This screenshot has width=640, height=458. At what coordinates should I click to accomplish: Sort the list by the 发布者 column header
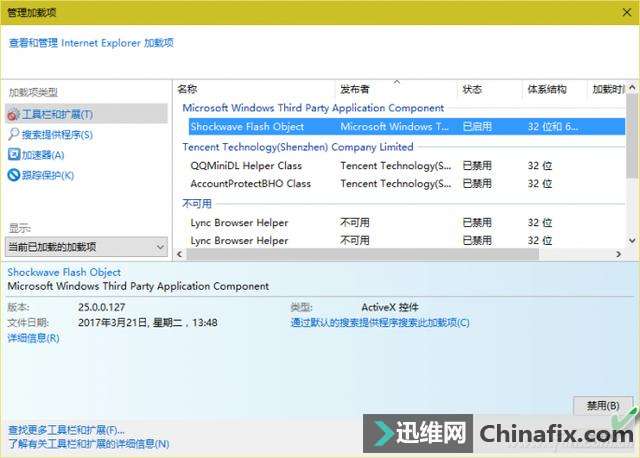(355, 89)
